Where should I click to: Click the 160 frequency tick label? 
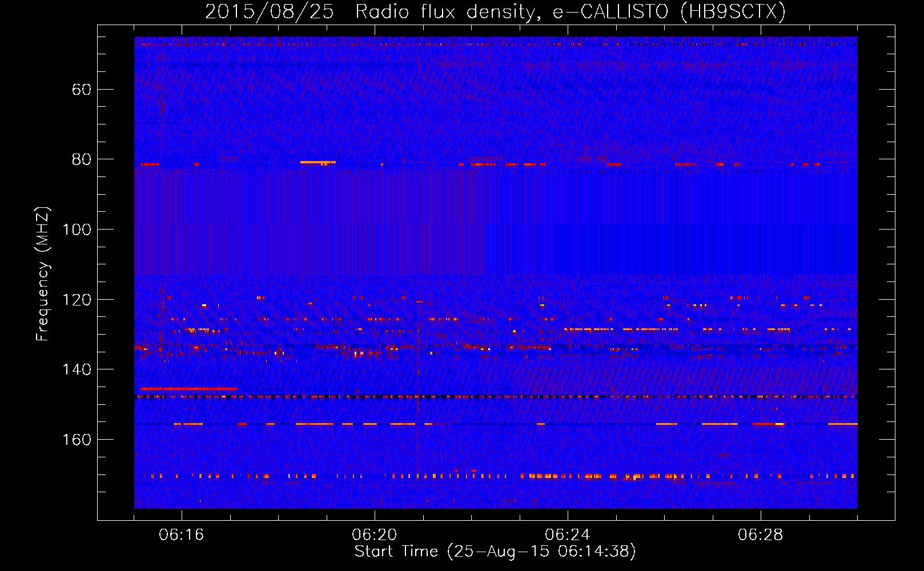click(x=77, y=440)
